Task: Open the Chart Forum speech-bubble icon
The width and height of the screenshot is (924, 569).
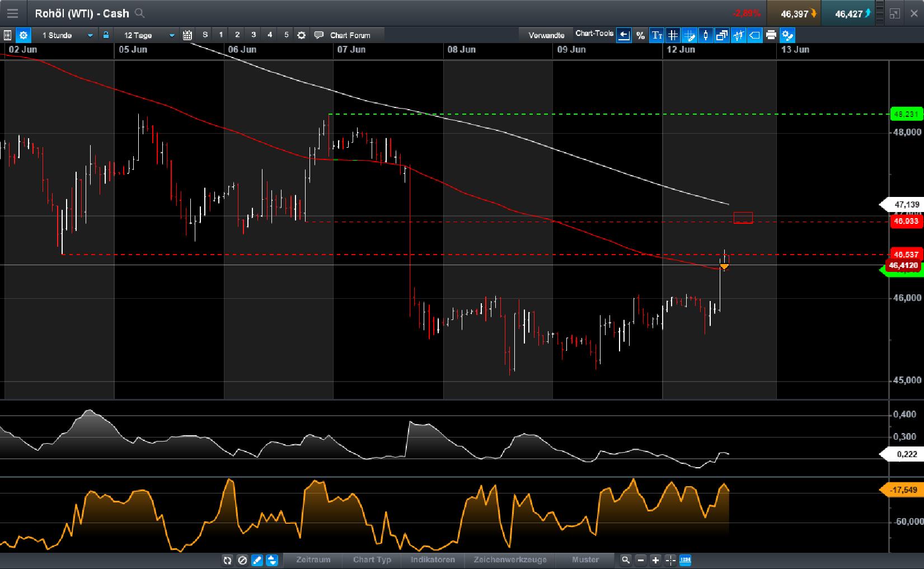Action: click(x=319, y=35)
